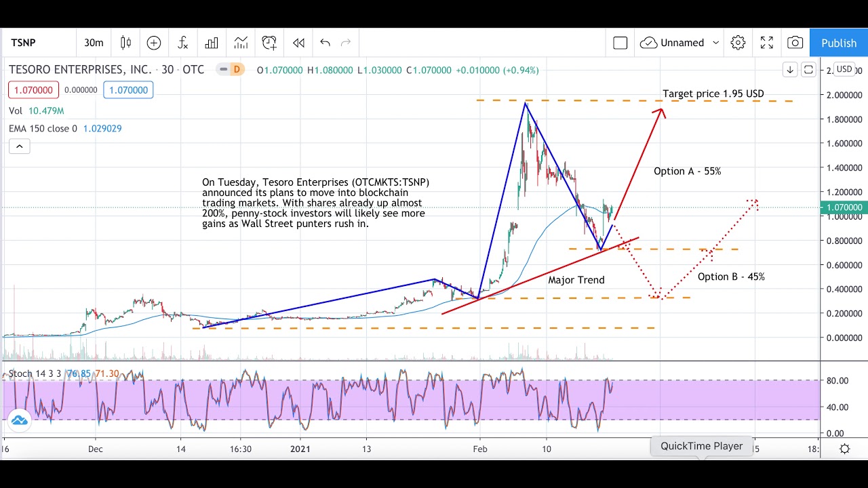
Task: Click the Tesoro Enterprises news note text
Action: click(x=316, y=203)
